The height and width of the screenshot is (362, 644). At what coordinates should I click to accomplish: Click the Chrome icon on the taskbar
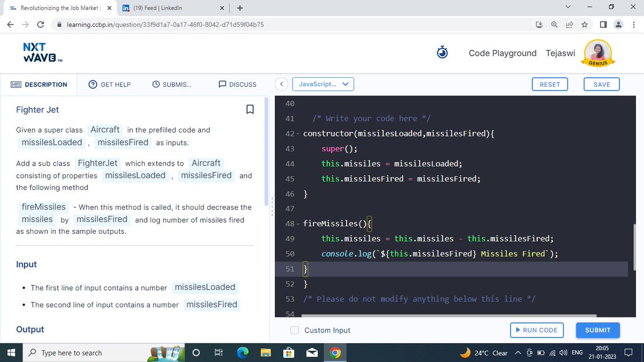tap(335, 352)
